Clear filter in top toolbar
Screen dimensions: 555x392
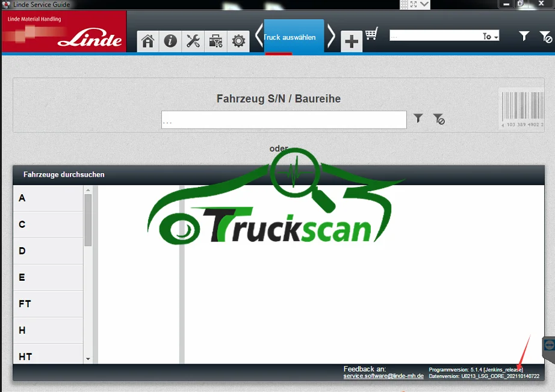545,37
